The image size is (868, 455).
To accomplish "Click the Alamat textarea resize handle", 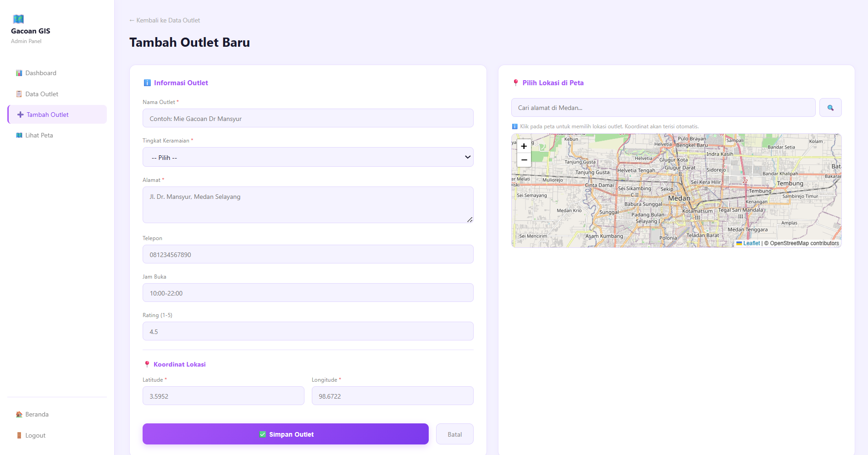I will tap(470, 219).
